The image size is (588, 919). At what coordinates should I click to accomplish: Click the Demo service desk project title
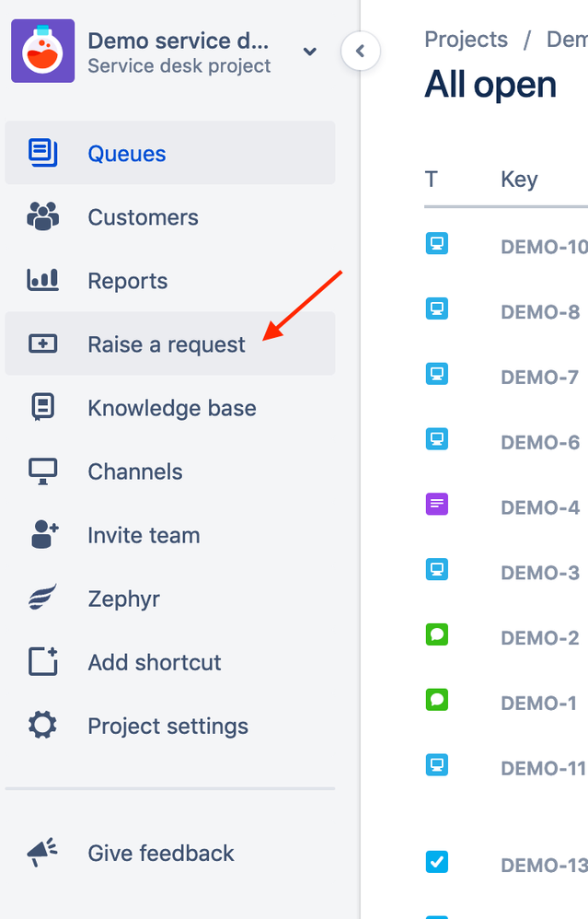(x=178, y=41)
